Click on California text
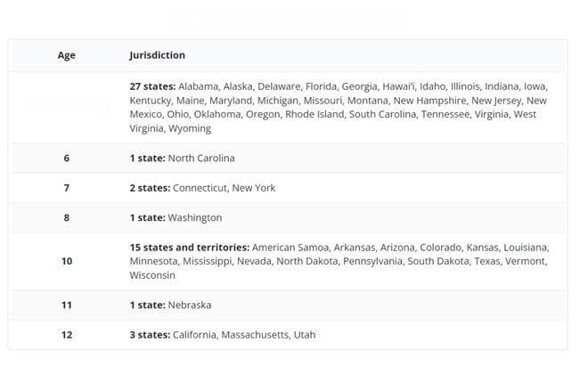This screenshot has width=588, height=367. [194, 335]
